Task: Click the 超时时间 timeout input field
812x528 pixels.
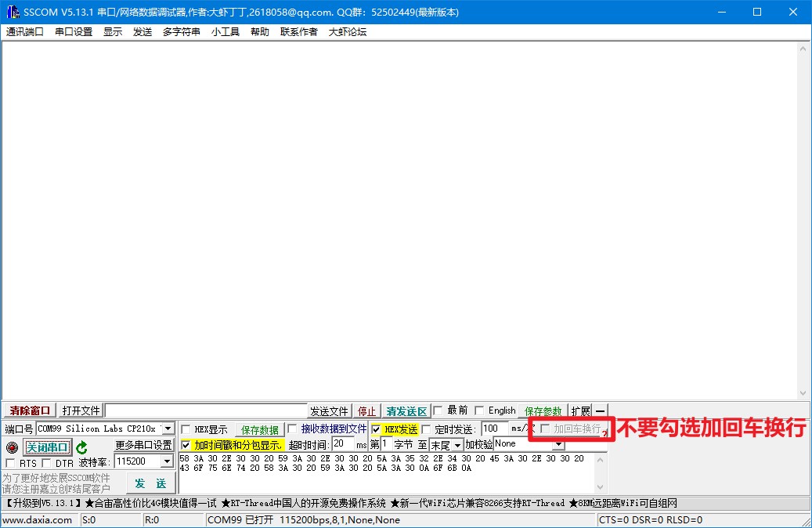Action: click(x=342, y=444)
